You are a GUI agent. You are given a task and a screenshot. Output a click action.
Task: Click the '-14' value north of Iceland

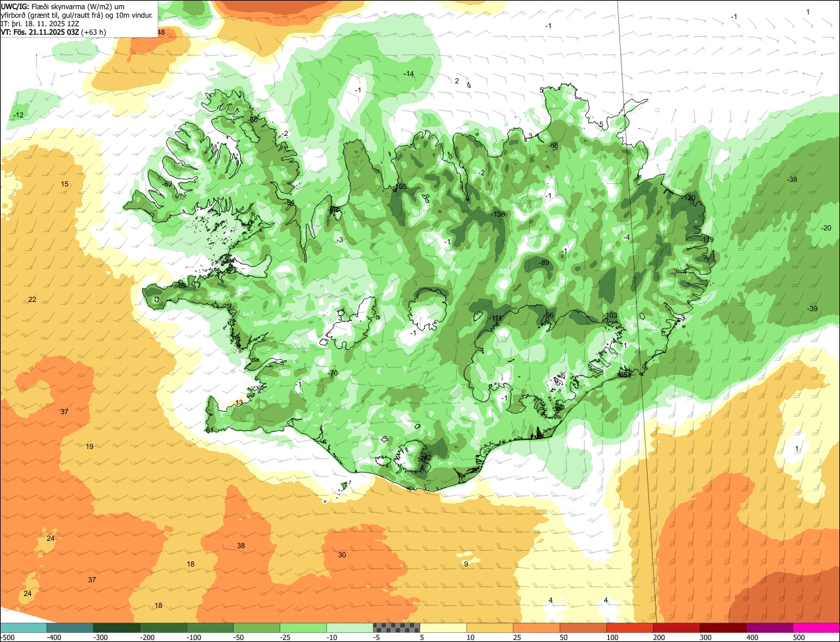409,74
